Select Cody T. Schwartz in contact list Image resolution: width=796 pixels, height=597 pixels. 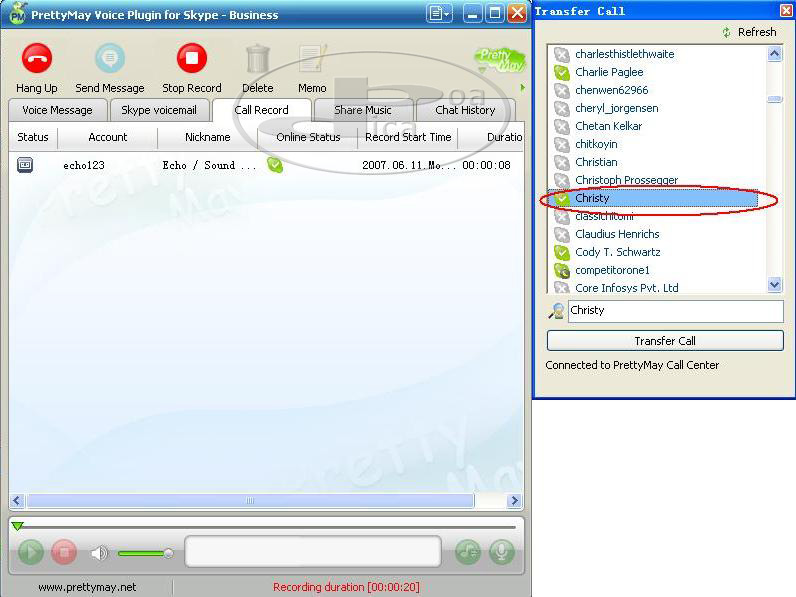617,252
